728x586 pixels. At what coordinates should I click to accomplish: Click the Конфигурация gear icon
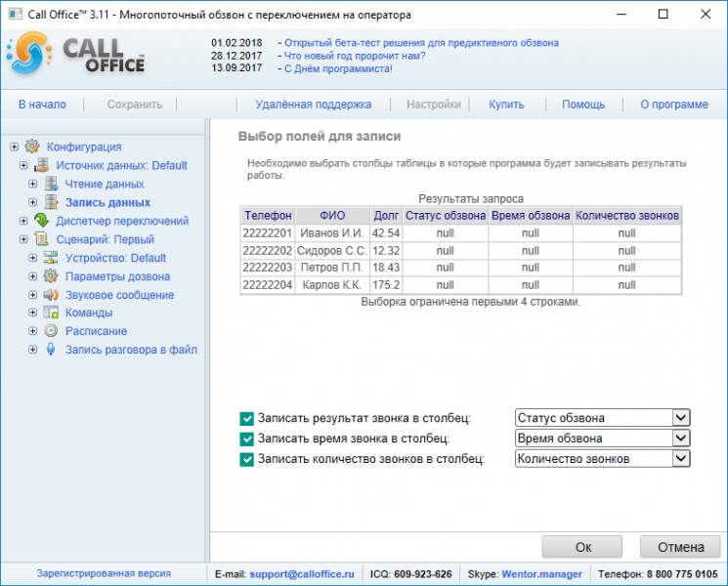tap(32, 146)
